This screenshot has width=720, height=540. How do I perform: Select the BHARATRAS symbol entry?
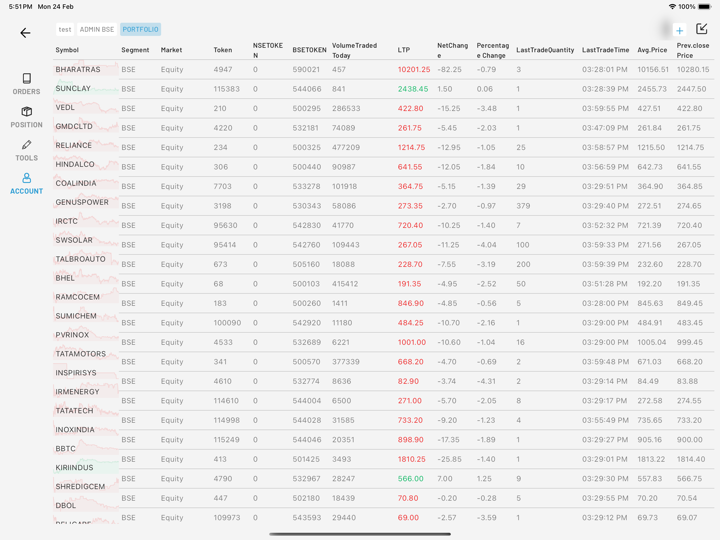pos(78,70)
